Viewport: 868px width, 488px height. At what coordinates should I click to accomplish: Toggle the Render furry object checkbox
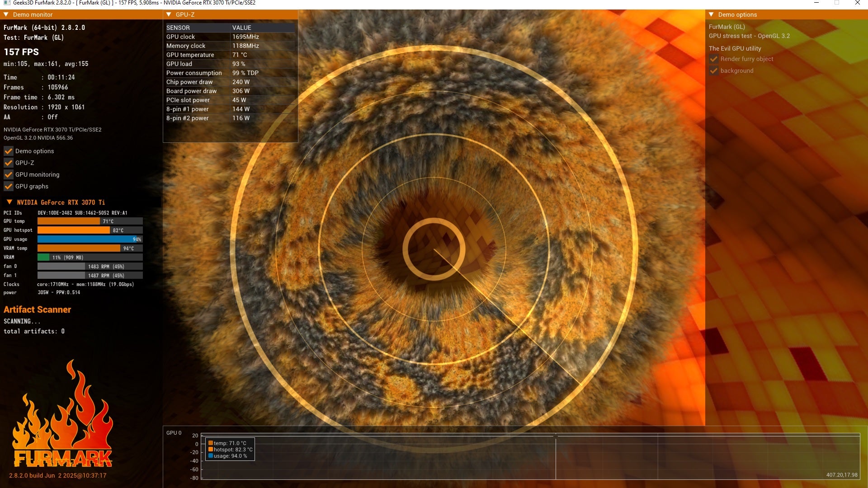click(x=713, y=59)
